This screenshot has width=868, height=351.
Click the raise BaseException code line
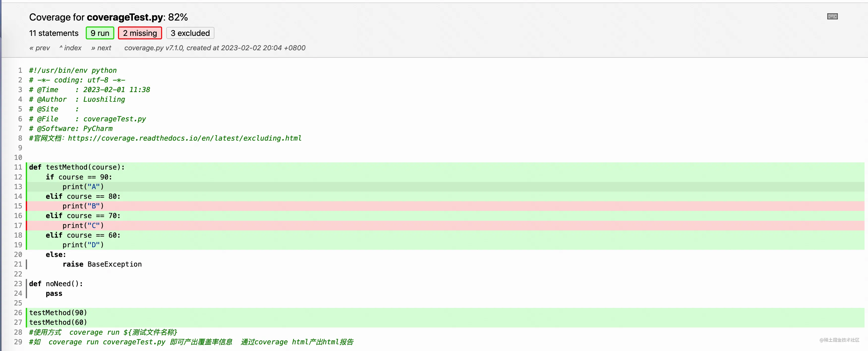click(x=102, y=264)
